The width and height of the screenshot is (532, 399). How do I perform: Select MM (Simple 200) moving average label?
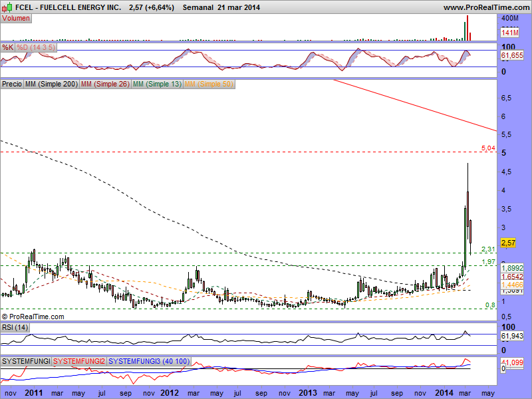pos(51,84)
